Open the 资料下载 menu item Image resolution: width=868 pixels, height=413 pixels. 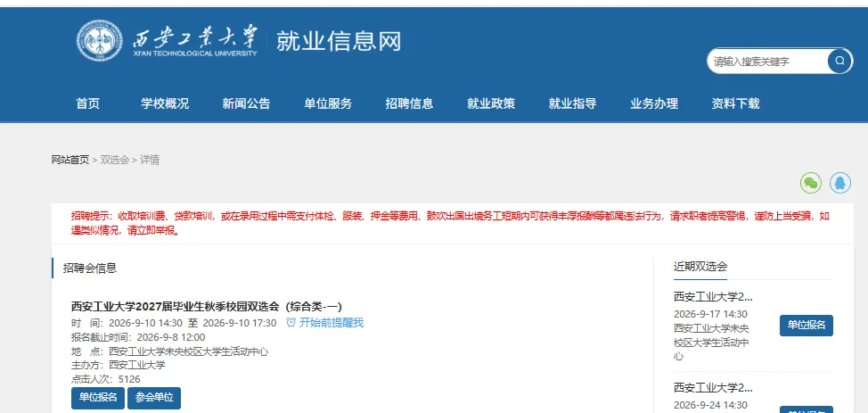click(x=736, y=103)
